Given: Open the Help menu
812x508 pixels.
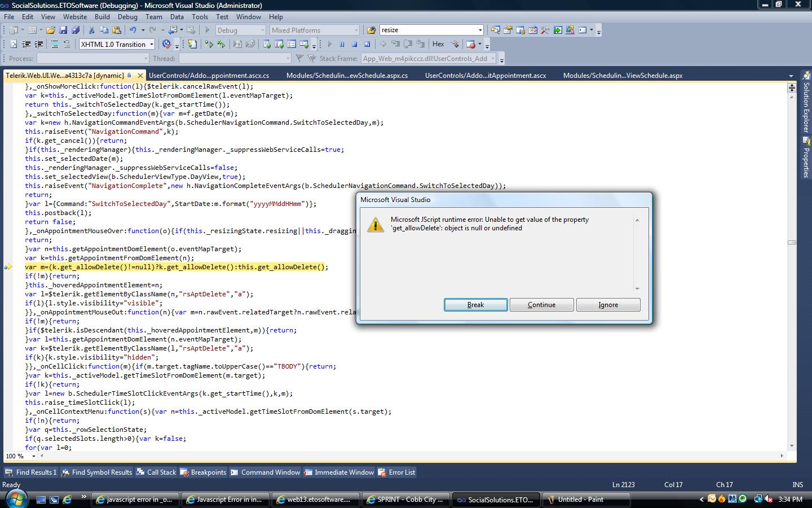Looking at the screenshot, I should click(276, 16).
